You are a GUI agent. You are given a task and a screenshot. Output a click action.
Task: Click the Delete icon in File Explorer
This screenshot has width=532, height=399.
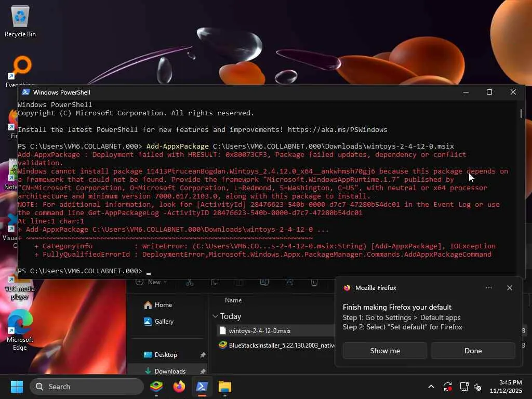point(314,282)
